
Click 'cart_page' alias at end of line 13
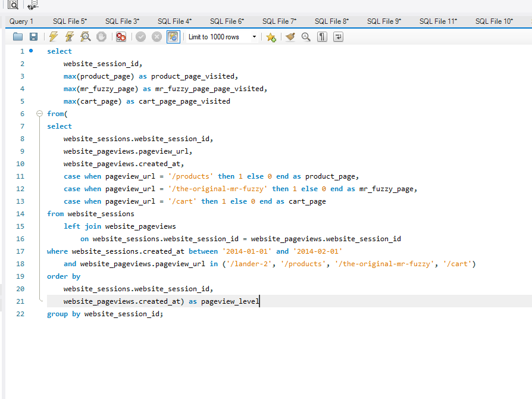(x=307, y=201)
